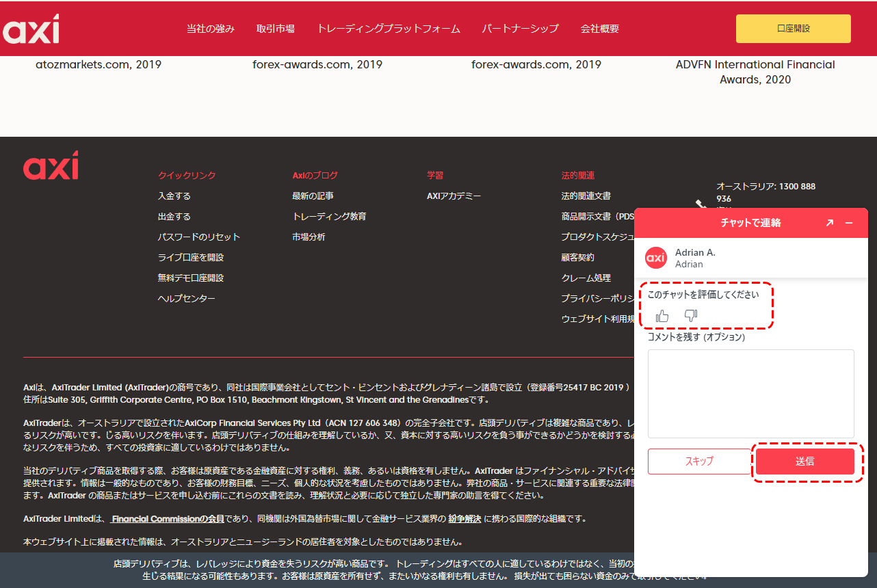
Task: Open the 出金する footer link
Action: (x=174, y=217)
